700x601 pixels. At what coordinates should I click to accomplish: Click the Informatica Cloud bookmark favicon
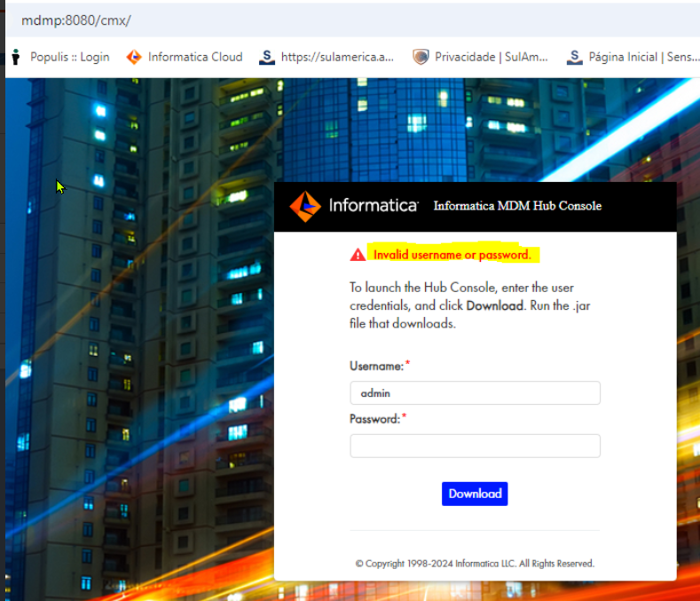(134, 57)
